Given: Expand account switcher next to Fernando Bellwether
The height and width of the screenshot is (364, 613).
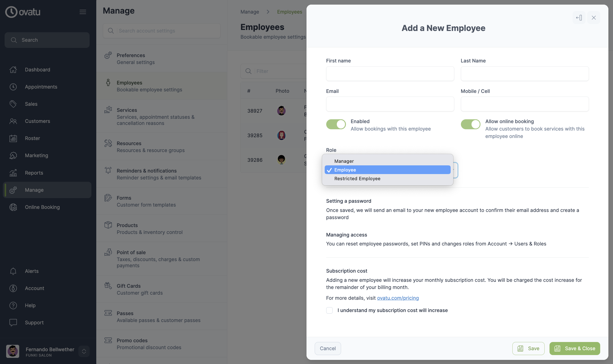Looking at the screenshot, I should tap(84, 351).
